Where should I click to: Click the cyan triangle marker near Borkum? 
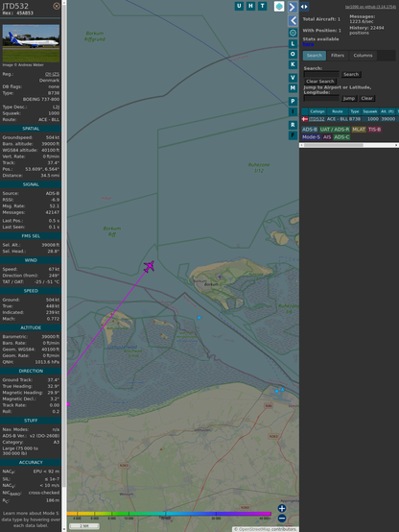click(x=199, y=318)
